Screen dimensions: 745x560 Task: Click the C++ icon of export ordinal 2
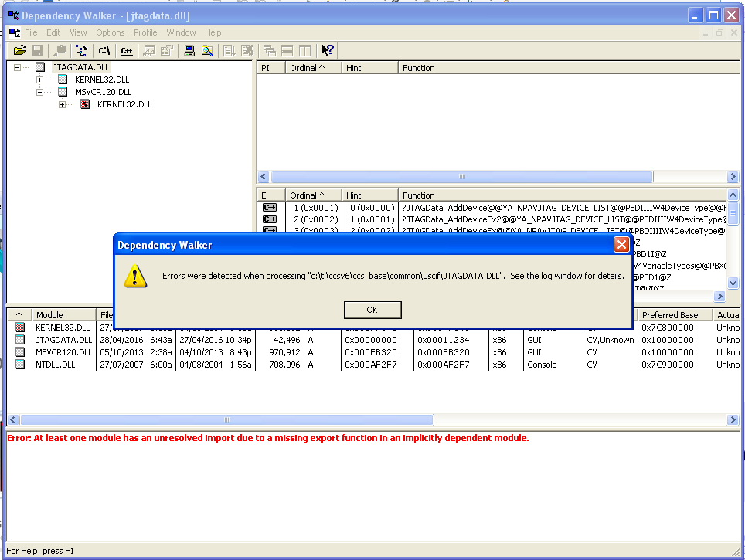pyautogui.click(x=270, y=219)
